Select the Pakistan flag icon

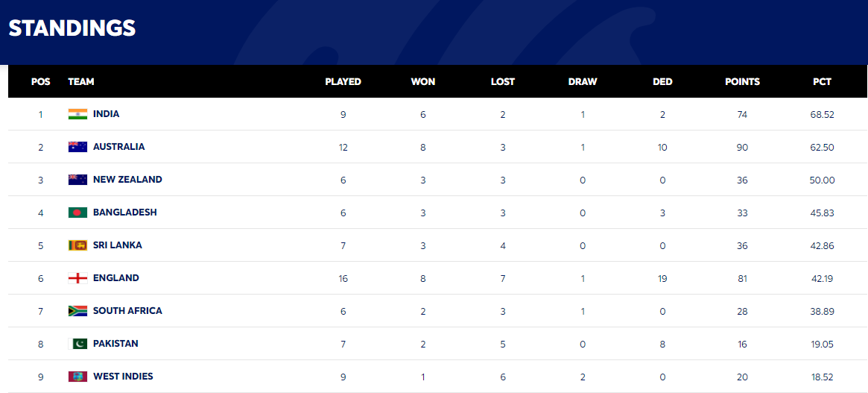click(77, 344)
